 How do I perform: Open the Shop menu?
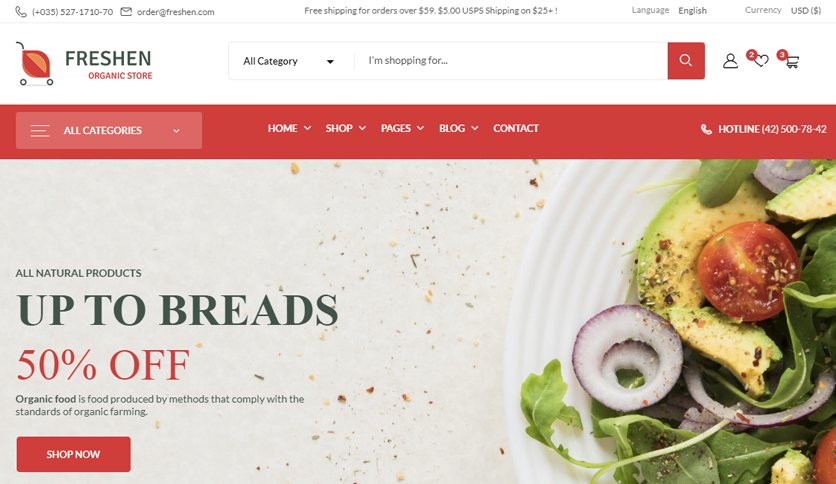(x=345, y=128)
